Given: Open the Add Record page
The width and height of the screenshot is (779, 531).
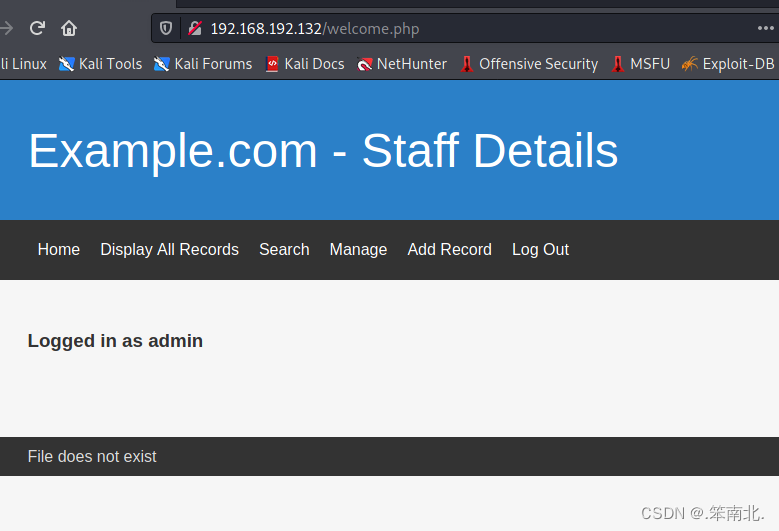Looking at the screenshot, I should 450,249.
